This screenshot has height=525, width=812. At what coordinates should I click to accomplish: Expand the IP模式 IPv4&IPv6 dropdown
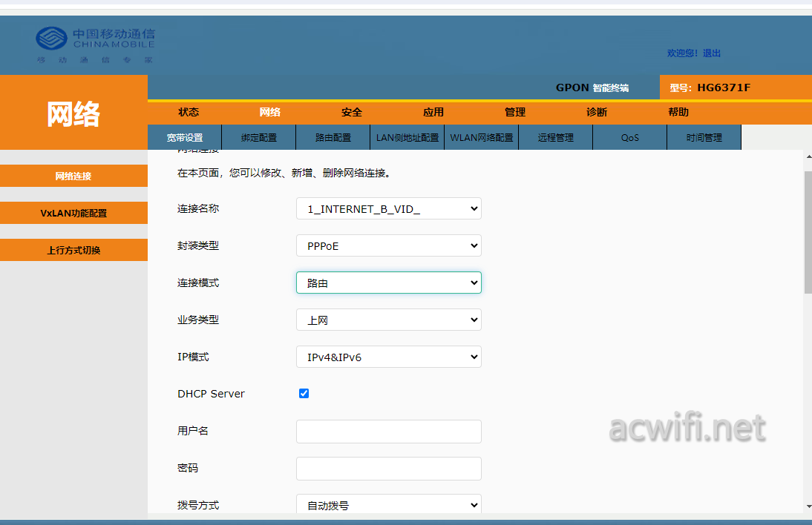tap(389, 357)
